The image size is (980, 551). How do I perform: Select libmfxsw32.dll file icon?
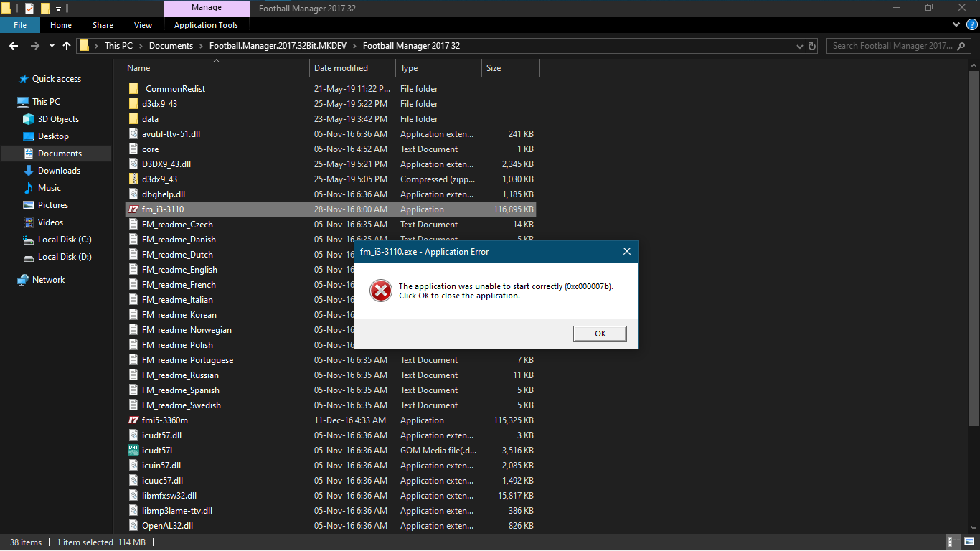click(133, 496)
